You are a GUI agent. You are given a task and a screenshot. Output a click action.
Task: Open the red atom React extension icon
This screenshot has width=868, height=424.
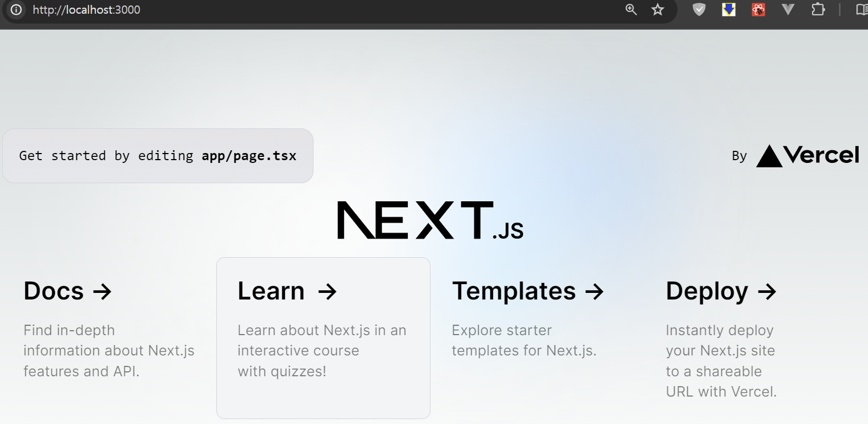coord(758,9)
